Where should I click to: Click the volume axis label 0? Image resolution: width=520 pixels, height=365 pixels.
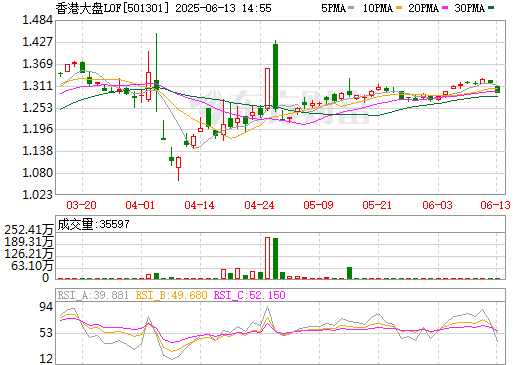coord(46,278)
